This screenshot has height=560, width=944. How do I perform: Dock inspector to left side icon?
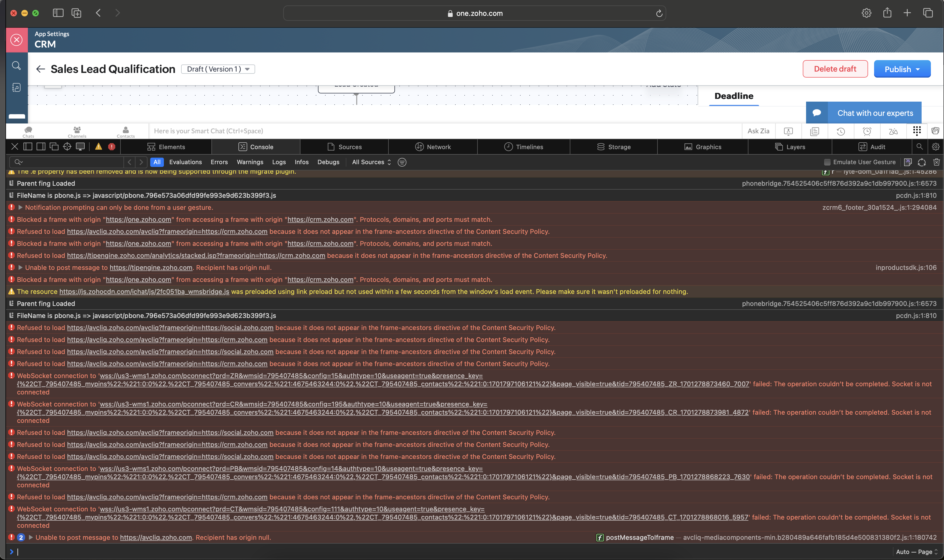[28, 147]
